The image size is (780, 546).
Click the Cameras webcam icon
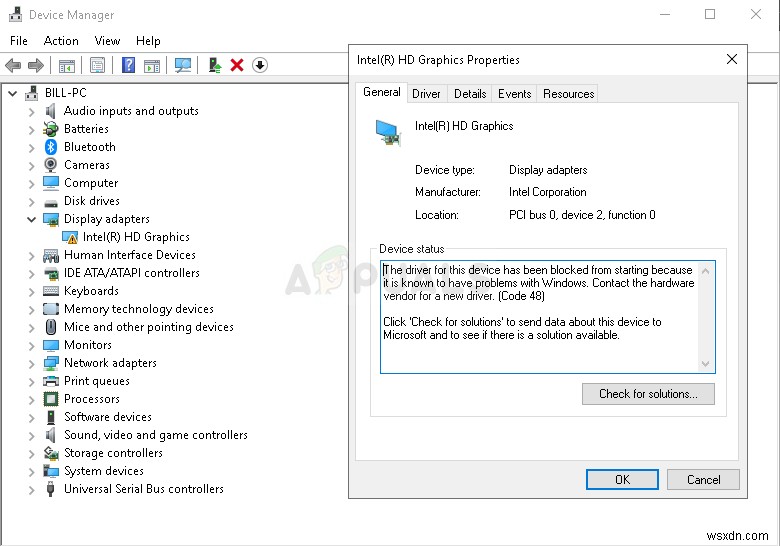point(51,165)
